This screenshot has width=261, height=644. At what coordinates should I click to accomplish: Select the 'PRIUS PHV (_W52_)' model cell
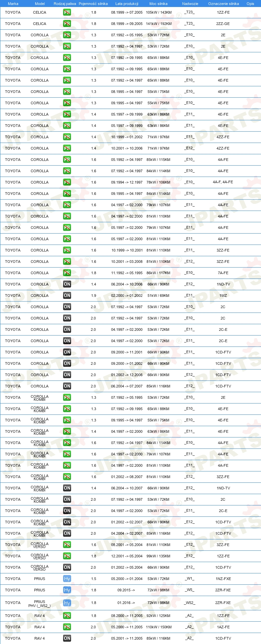pos(39,604)
